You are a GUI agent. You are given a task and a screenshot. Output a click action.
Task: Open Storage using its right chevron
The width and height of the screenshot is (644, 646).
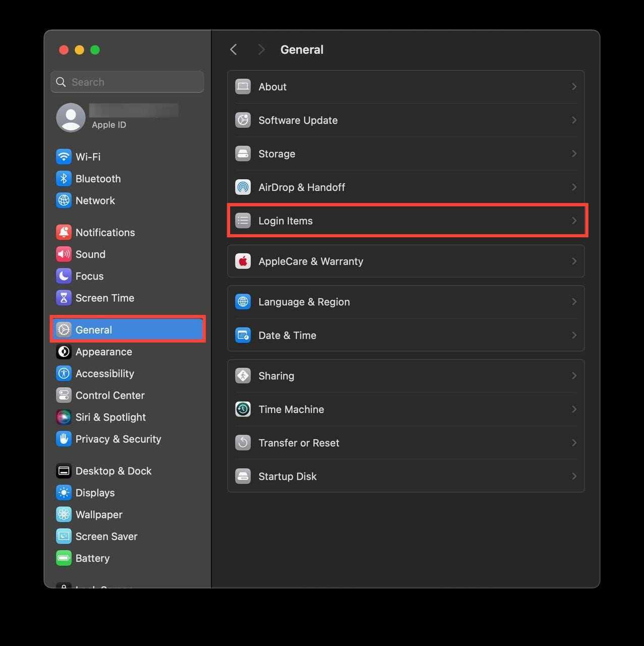tap(574, 153)
